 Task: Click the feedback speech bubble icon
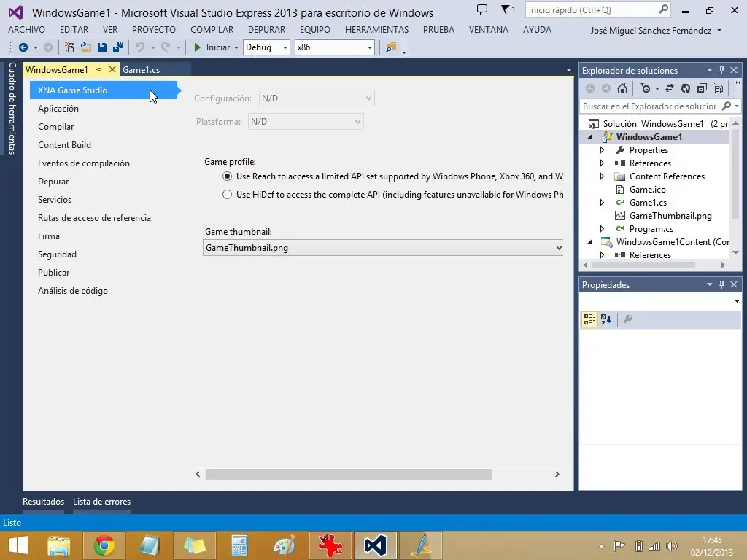click(x=481, y=10)
